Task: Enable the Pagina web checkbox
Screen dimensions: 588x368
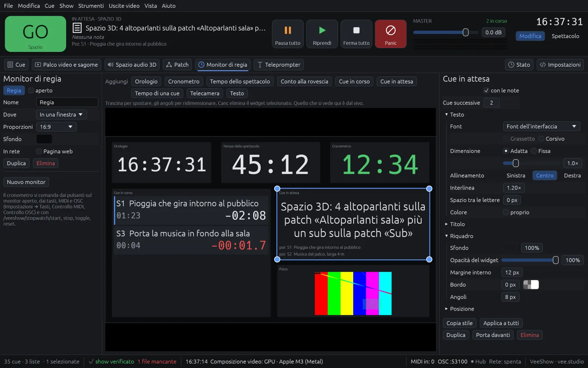Action: coord(39,151)
